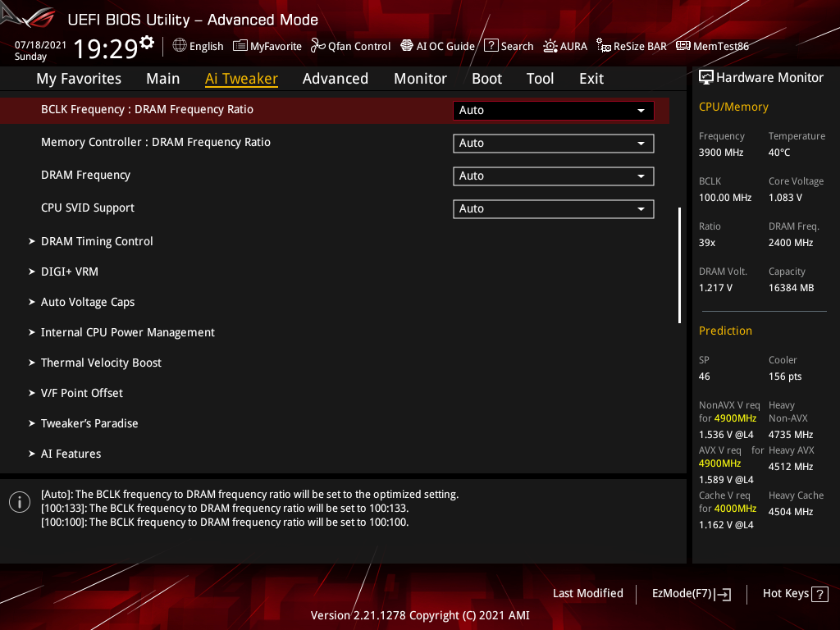Screen dimensions: 840x630
Task: Open the DRAM Frequency dropdown
Action: pos(553,176)
